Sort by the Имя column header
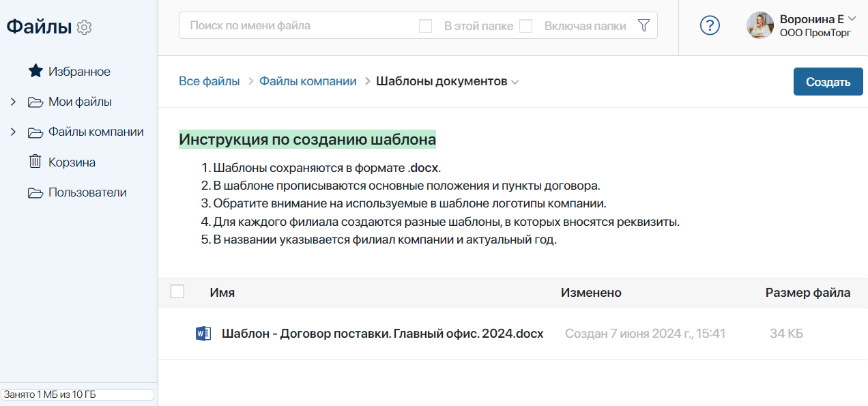The width and height of the screenshot is (868, 406). point(222,293)
